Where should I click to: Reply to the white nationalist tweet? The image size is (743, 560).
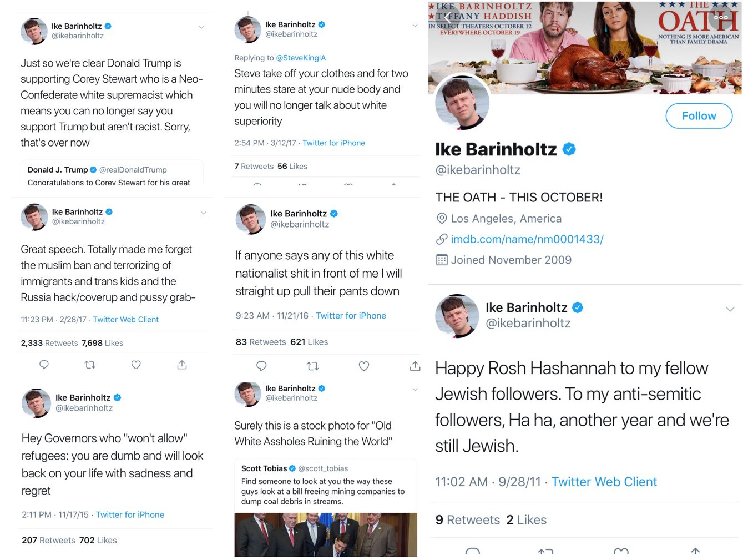pyautogui.click(x=261, y=366)
